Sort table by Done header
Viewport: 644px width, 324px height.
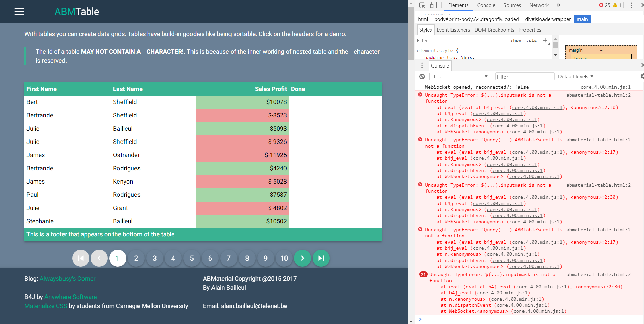tap(298, 89)
